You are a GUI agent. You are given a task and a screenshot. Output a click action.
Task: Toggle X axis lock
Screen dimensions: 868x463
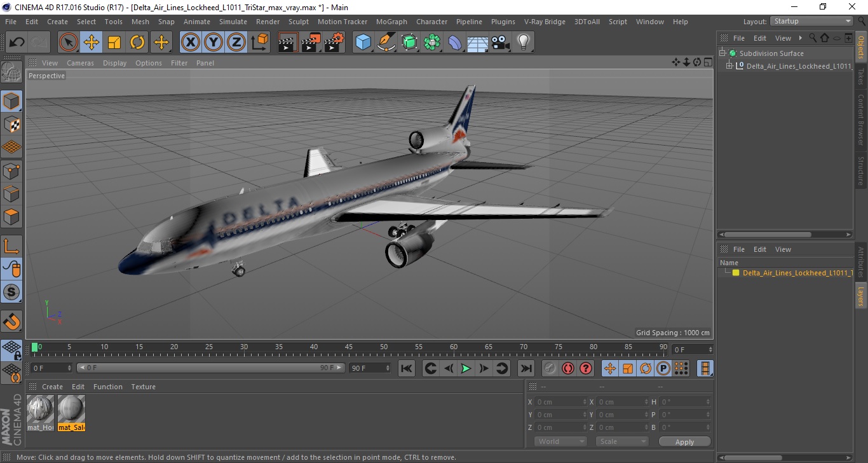(x=191, y=43)
